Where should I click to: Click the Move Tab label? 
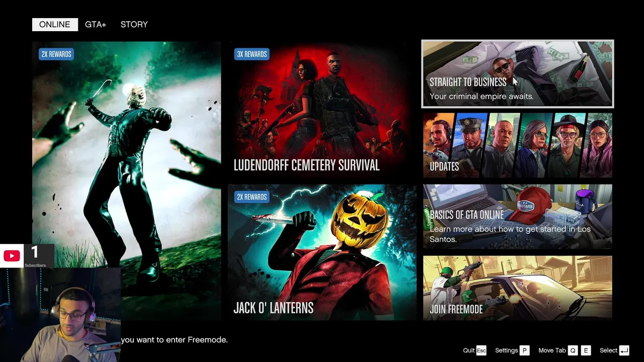click(x=552, y=350)
